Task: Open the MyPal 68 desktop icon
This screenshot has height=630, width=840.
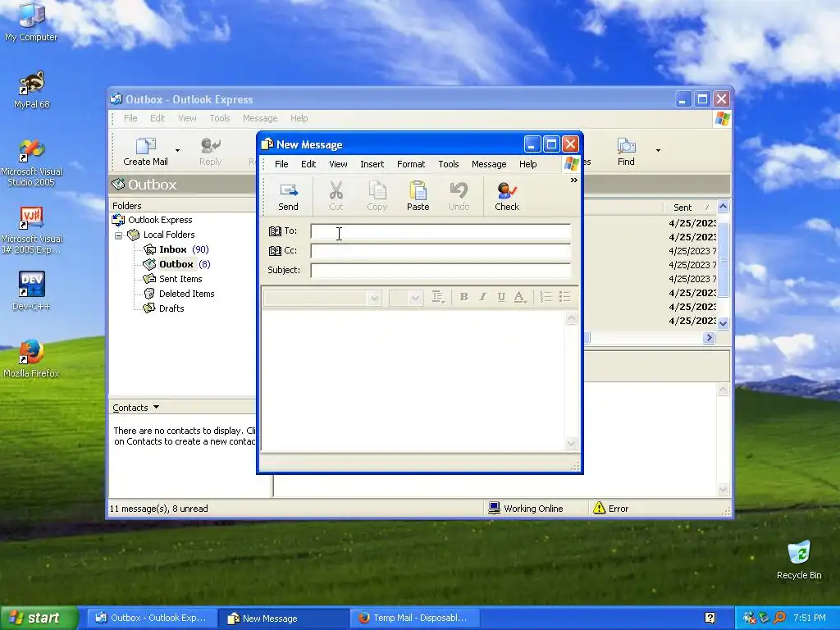Action: 32,90
